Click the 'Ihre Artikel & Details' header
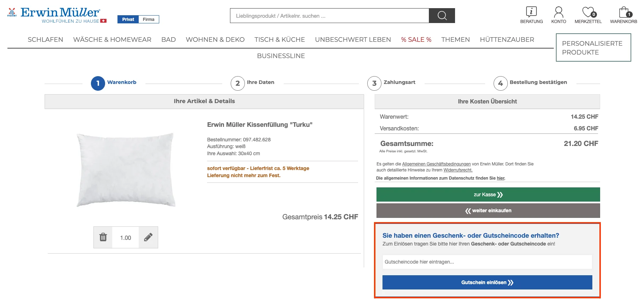The height and width of the screenshot is (299, 644). pyautogui.click(x=204, y=101)
